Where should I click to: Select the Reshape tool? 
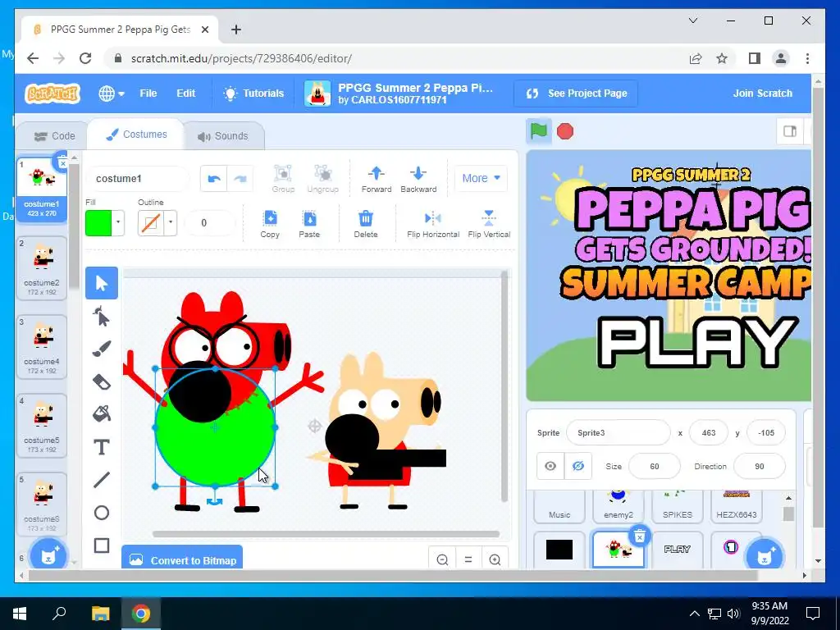[102, 316]
